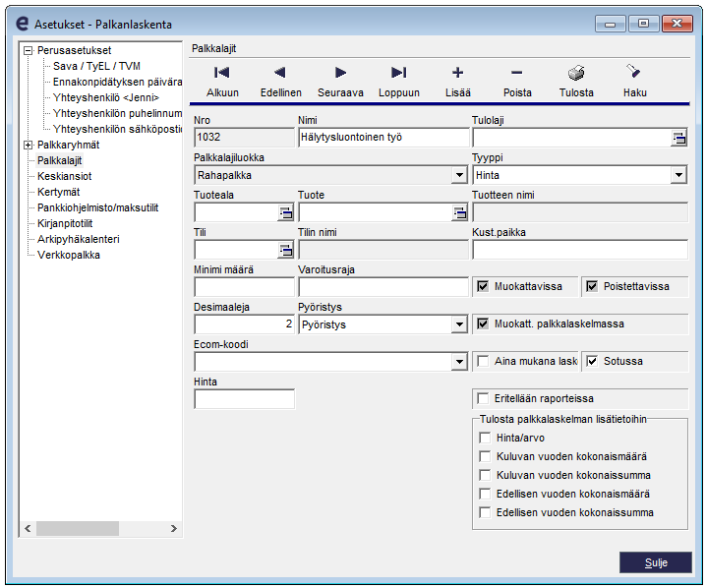Screen dimensions: 706x588
Task: Click the Sulje button
Action: pos(656,562)
